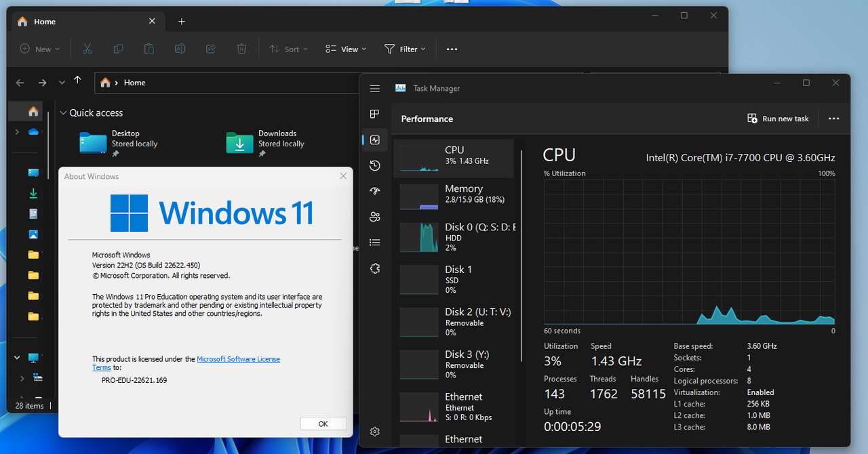Screen dimensions: 868x454
Task: Click the Share icon in File Explorer
Action: pyautogui.click(x=211, y=49)
